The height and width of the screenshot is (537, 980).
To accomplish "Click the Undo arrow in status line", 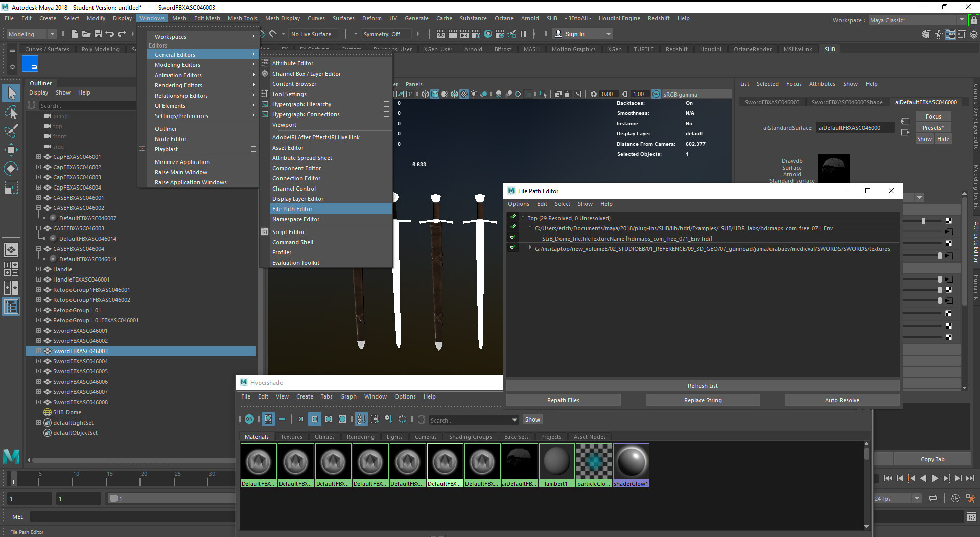I will pyautogui.click(x=110, y=34).
